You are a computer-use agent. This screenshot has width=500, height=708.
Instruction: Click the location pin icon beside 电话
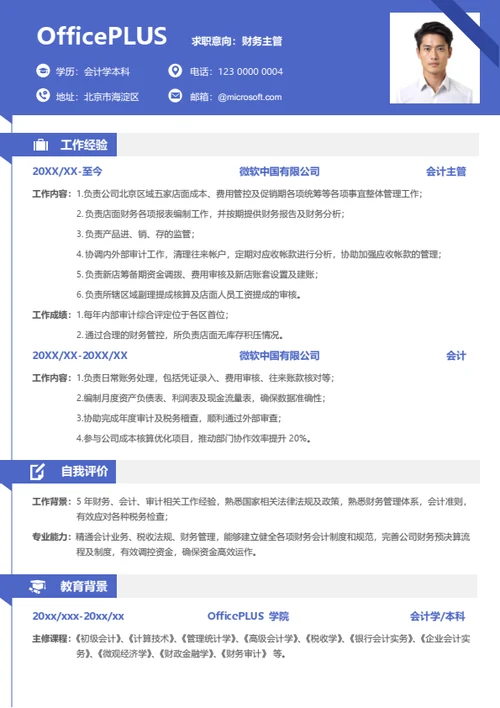click(175, 71)
